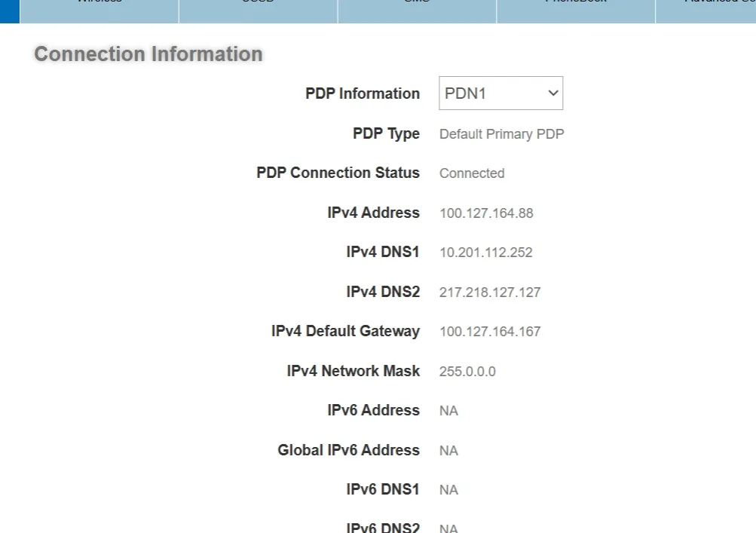756x533 pixels.
Task: Click the NA value beside Global IPv6 Address
Action: [448, 451]
